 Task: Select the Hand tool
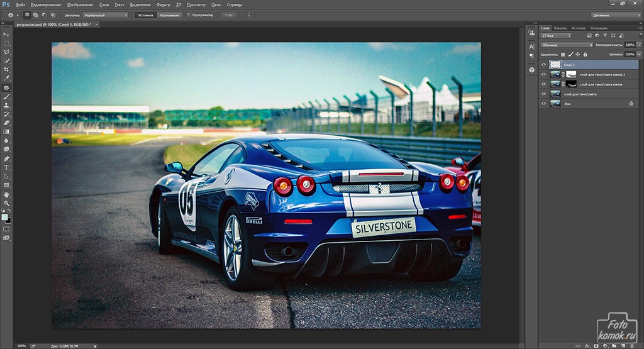[6, 194]
